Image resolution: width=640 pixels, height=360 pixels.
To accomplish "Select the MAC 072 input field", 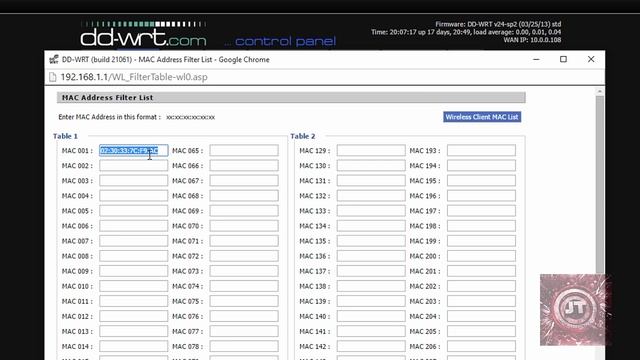I will [244, 256].
